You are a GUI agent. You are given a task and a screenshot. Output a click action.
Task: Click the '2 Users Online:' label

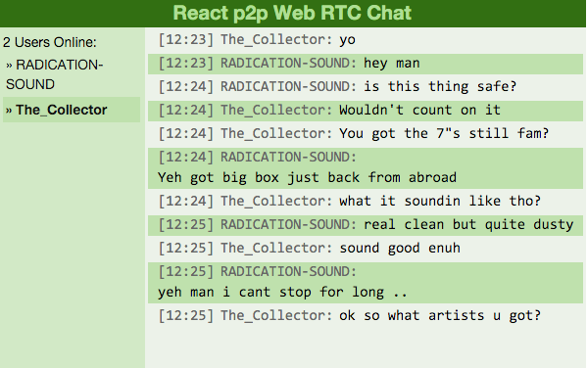pos(50,42)
